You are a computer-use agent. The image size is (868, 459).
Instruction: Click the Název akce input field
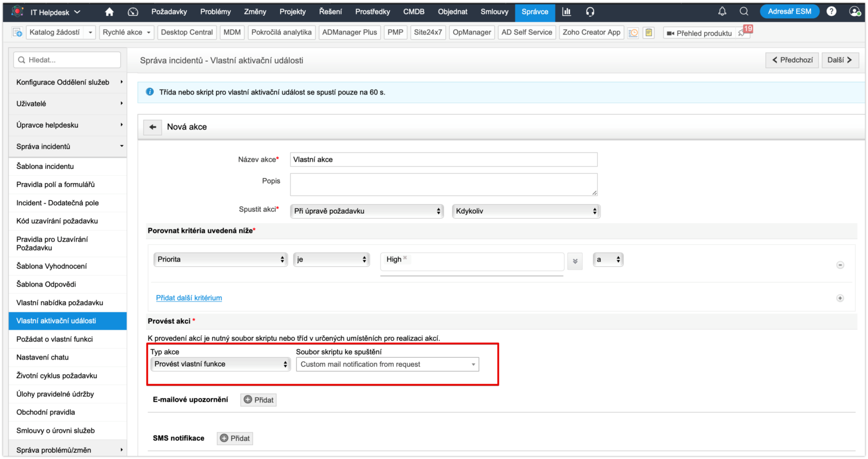pos(443,159)
